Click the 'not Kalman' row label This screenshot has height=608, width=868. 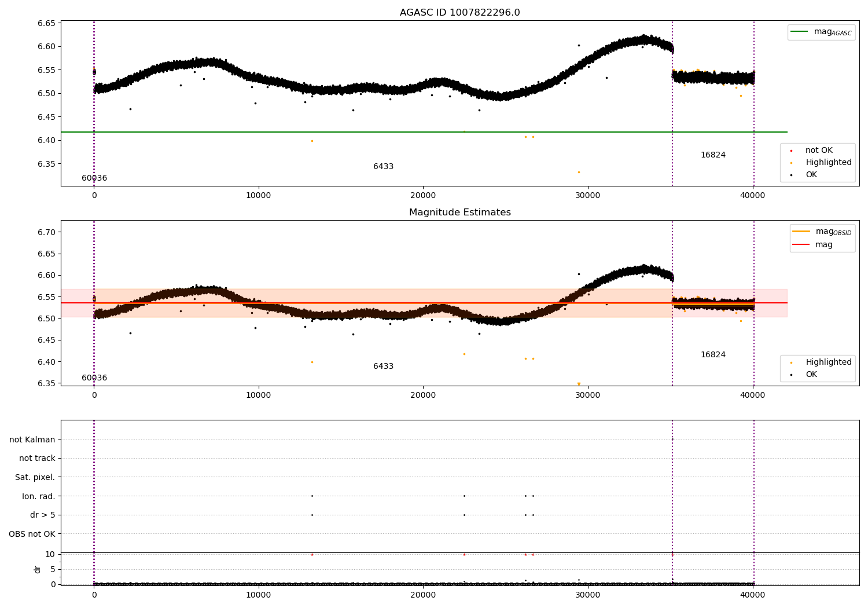click(32, 440)
